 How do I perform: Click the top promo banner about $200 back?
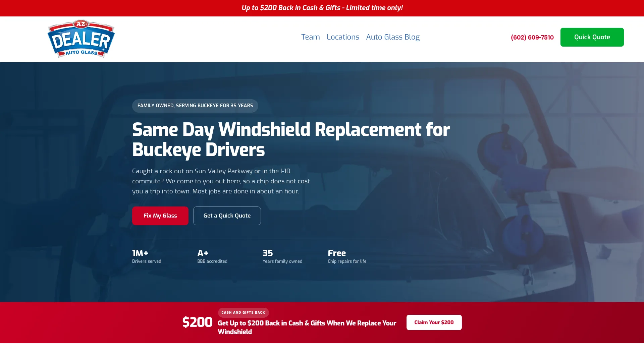[322, 8]
